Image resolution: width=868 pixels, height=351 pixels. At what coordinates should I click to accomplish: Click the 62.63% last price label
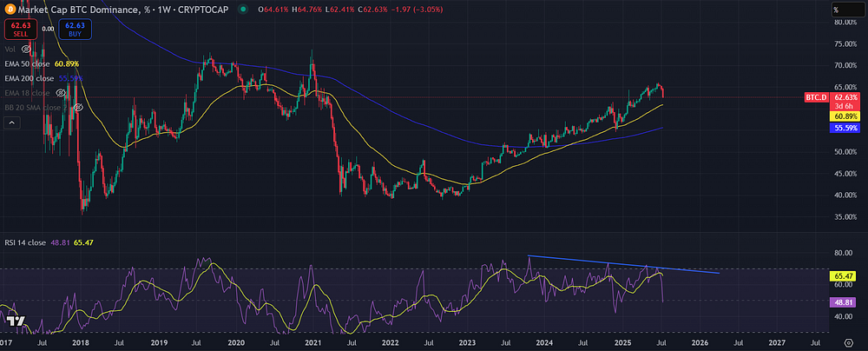847,97
